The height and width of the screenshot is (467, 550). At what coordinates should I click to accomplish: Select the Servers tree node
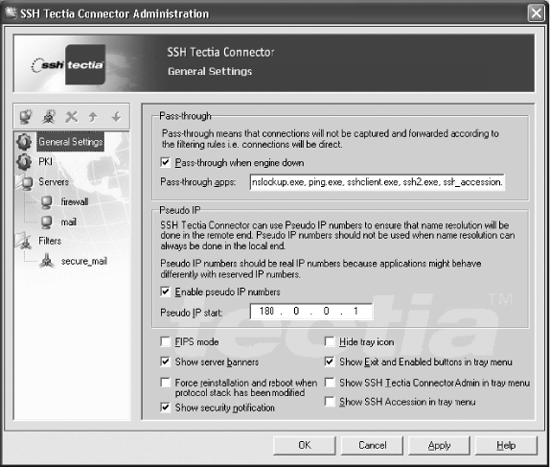tap(53, 182)
